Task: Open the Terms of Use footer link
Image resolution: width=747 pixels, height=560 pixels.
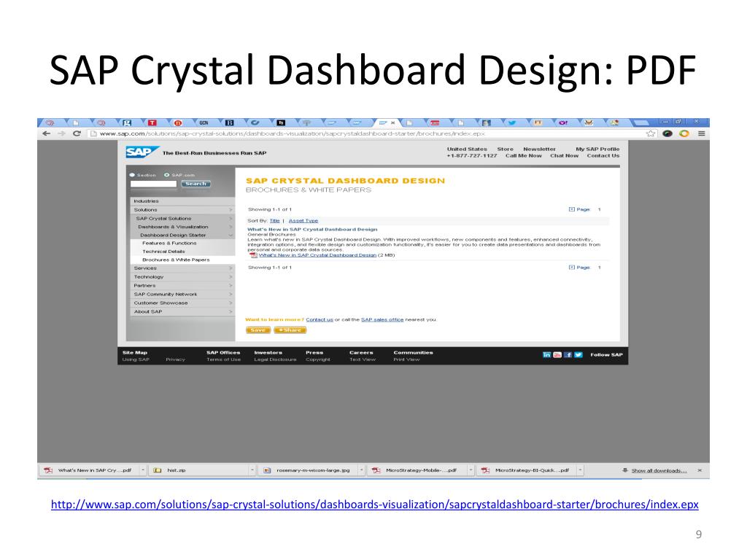Action: tap(223, 359)
